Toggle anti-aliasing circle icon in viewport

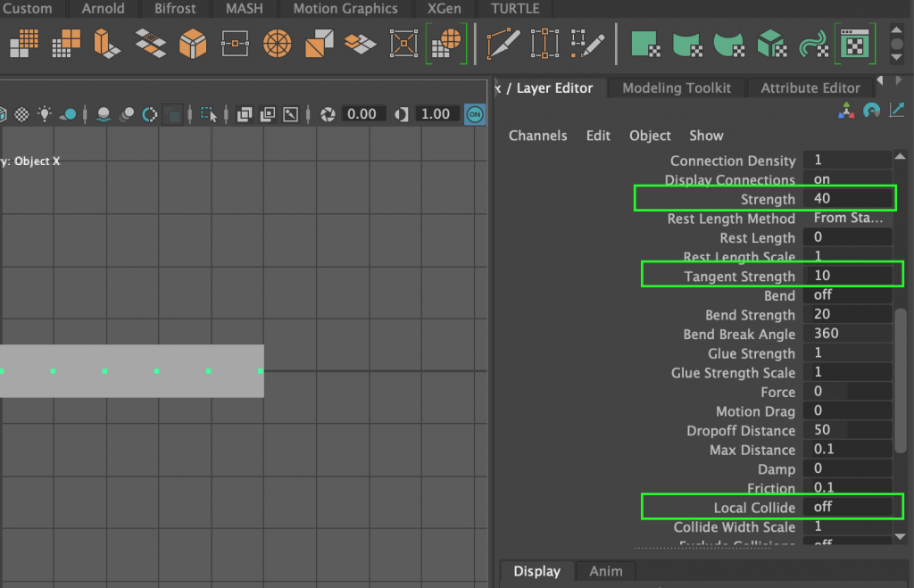point(150,114)
